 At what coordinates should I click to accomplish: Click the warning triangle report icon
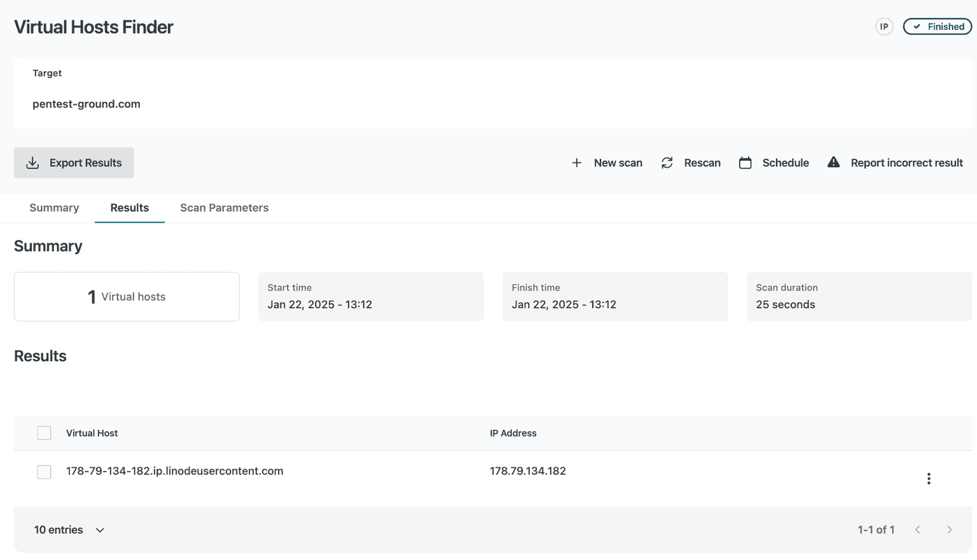tap(833, 162)
